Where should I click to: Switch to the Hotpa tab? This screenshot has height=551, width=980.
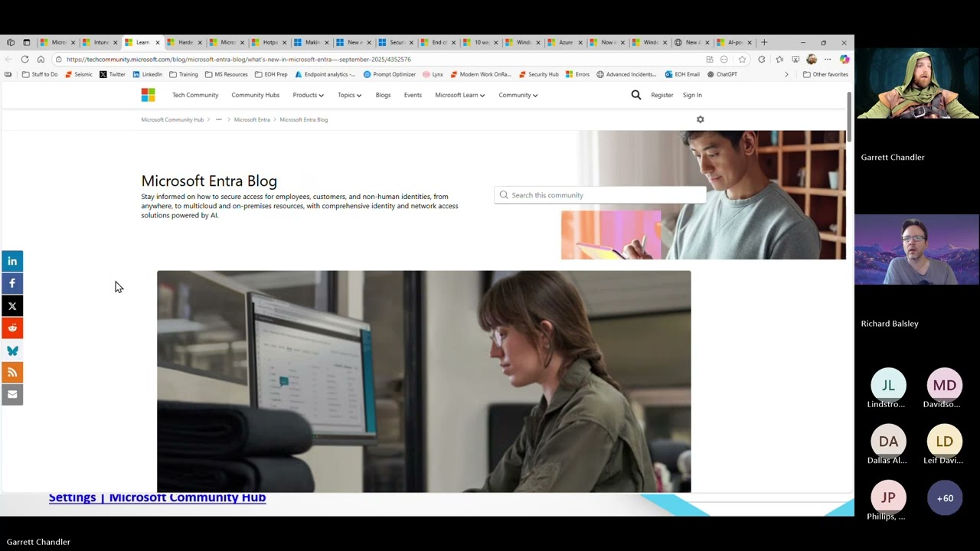point(269,42)
